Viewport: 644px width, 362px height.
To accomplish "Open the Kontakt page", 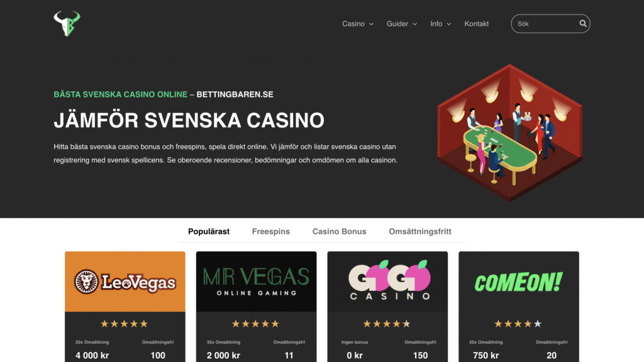I will pyautogui.click(x=477, y=24).
